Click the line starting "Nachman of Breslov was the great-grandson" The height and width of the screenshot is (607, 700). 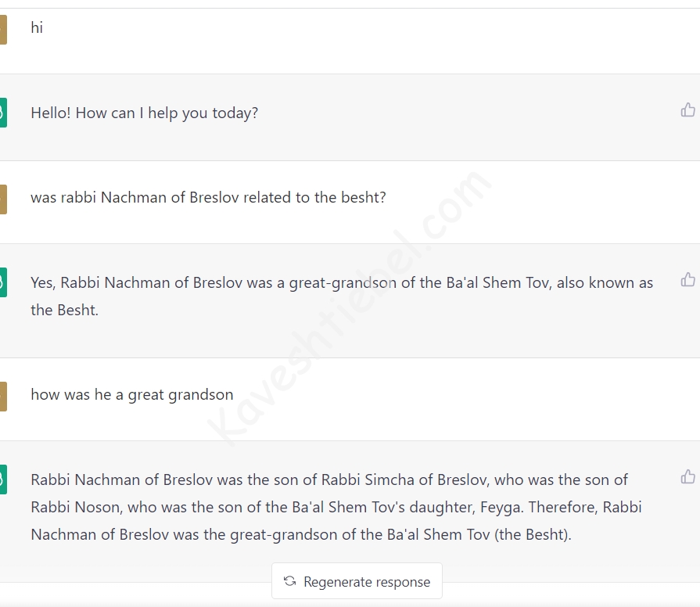[x=300, y=535]
